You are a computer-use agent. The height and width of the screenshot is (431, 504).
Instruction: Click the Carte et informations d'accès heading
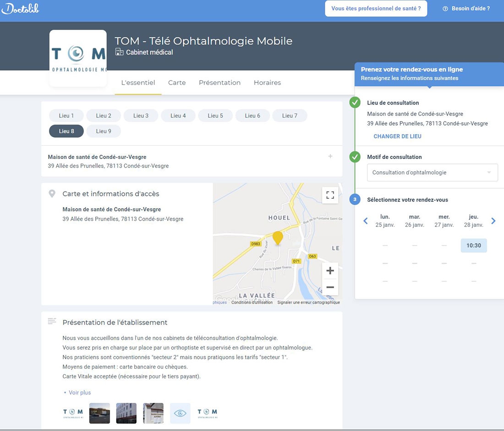click(x=111, y=194)
